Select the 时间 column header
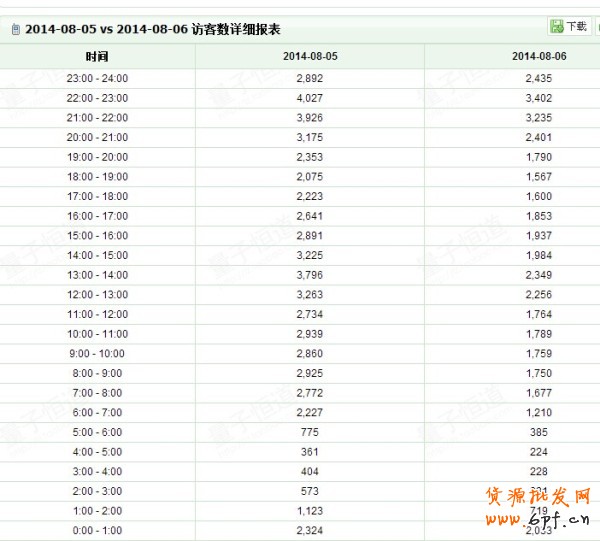 click(97, 57)
